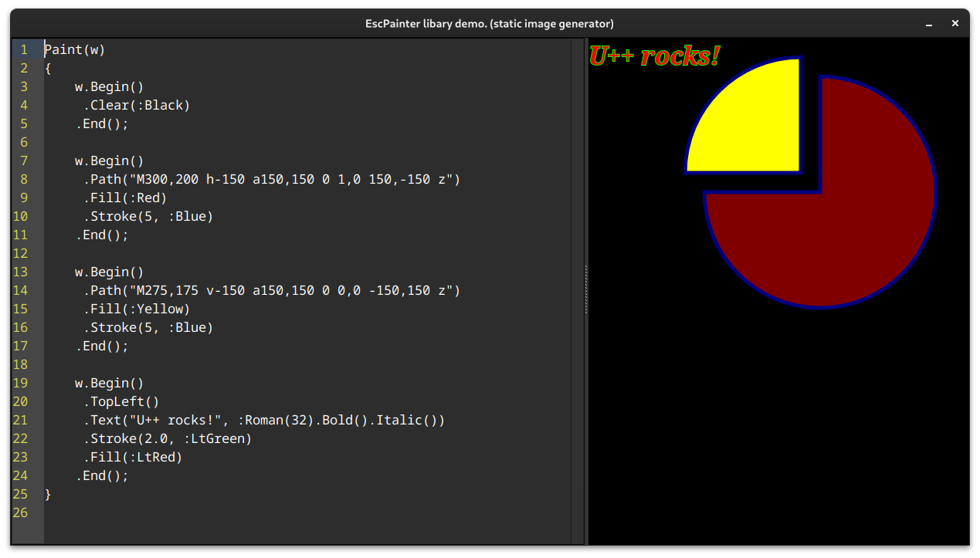980x558 pixels.
Task: Click '.Clear(:Black)' on line 4
Action: click(137, 105)
